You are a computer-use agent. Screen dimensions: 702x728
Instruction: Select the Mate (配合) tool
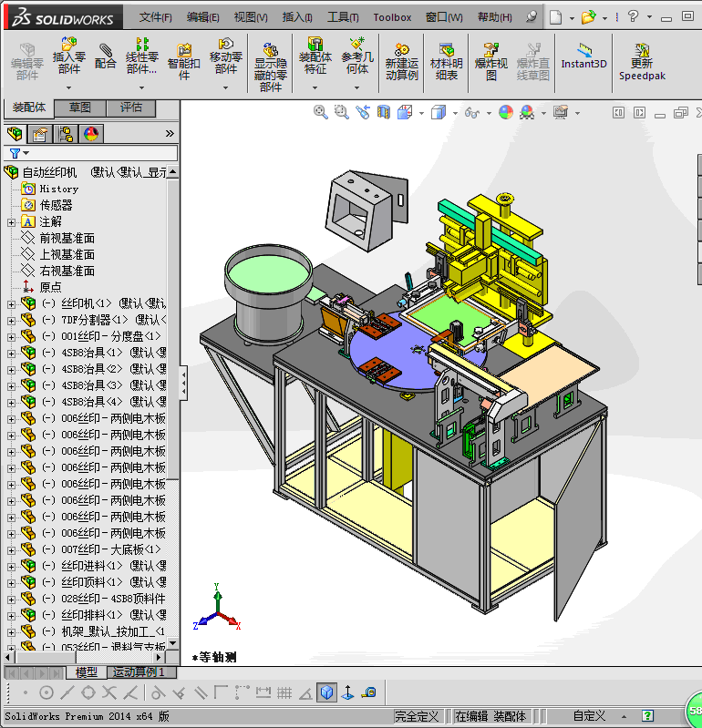click(x=105, y=56)
